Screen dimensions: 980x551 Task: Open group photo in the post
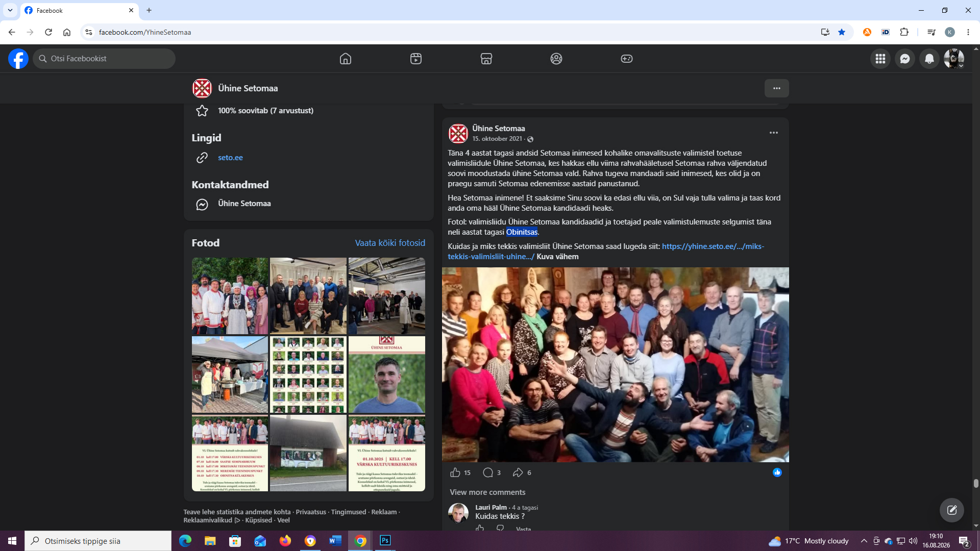click(x=616, y=365)
